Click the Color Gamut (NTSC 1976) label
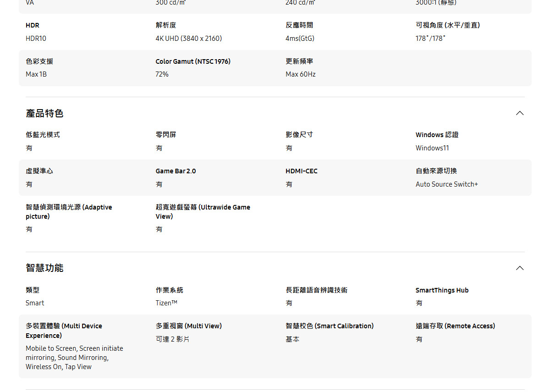The height and width of the screenshot is (392, 550). [192, 61]
